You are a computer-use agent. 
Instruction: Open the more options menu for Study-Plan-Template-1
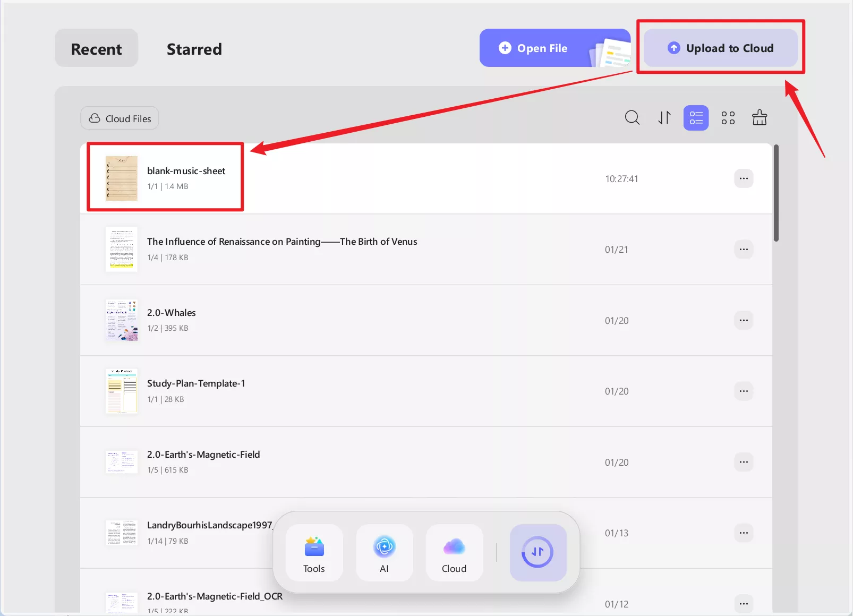pyautogui.click(x=744, y=391)
